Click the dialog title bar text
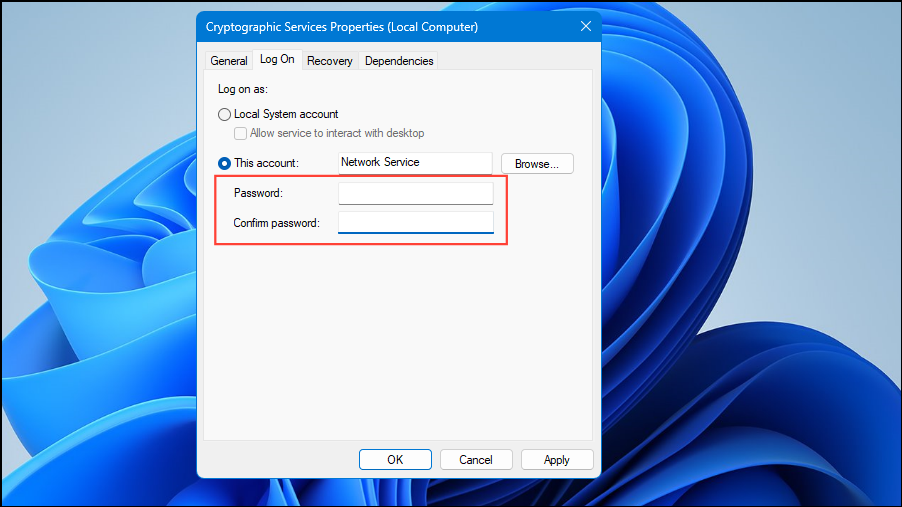The image size is (902, 507). coord(342,27)
